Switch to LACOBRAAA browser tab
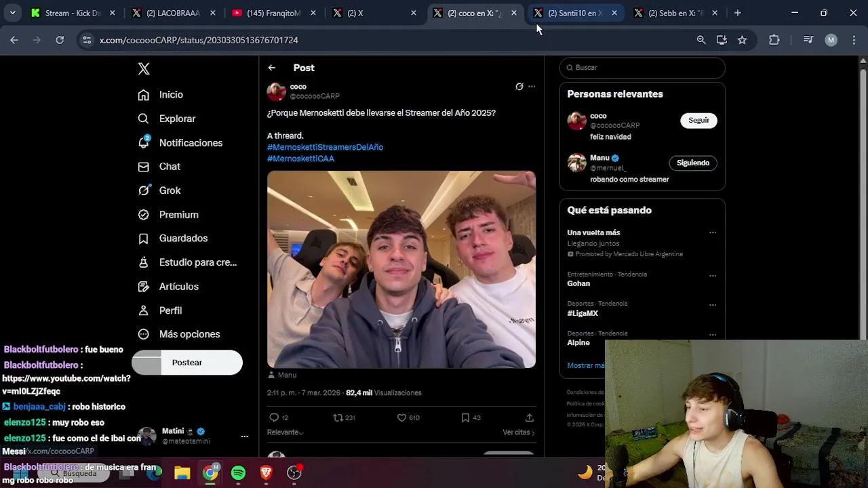868x488 pixels. (174, 13)
